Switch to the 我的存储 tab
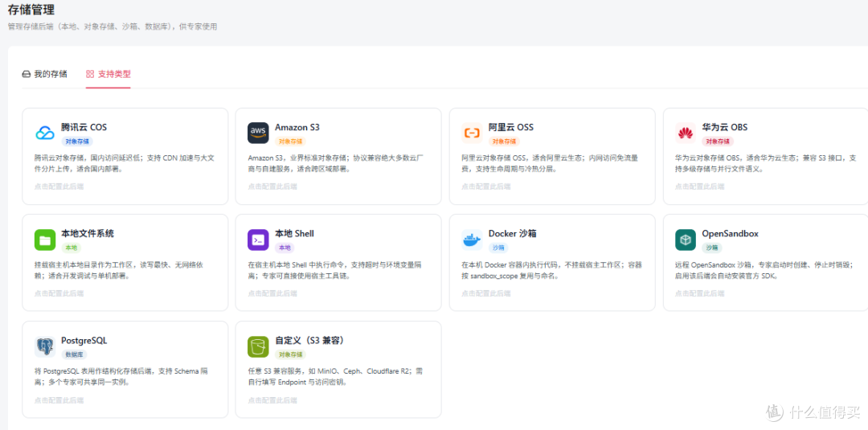 [44, 74]
